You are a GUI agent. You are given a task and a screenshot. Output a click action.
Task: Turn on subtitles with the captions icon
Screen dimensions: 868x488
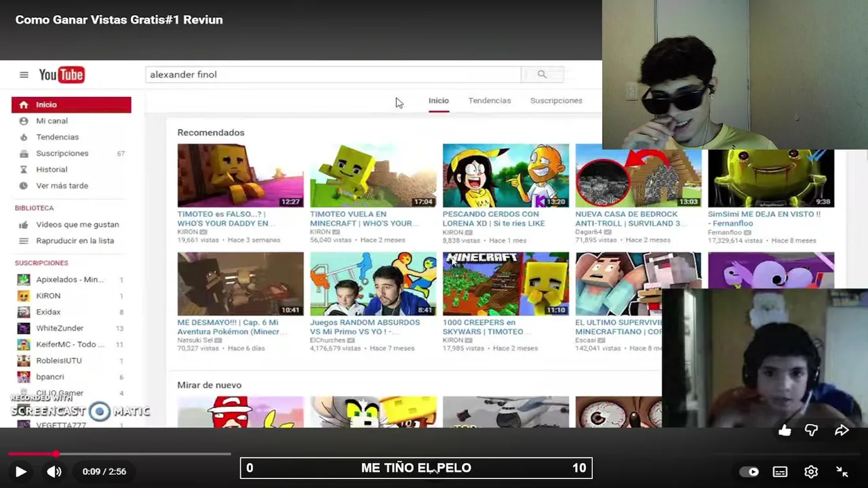780,472
